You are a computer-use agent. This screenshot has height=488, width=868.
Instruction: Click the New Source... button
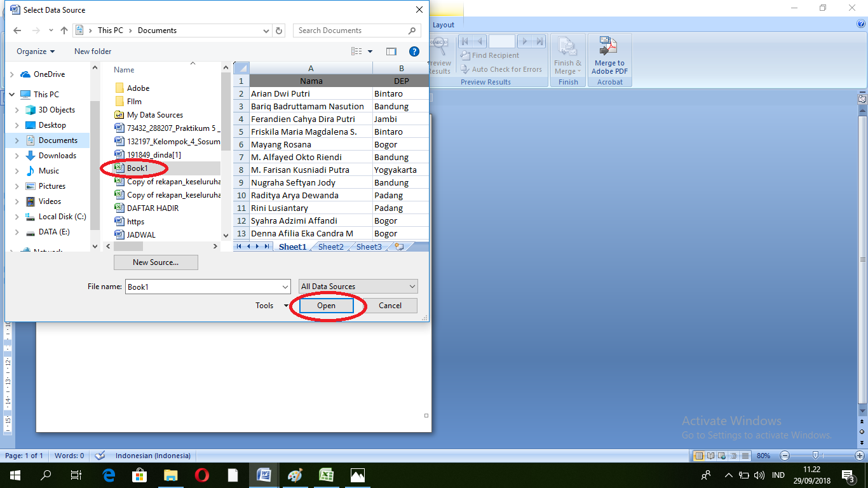click(x=156, y=262)
